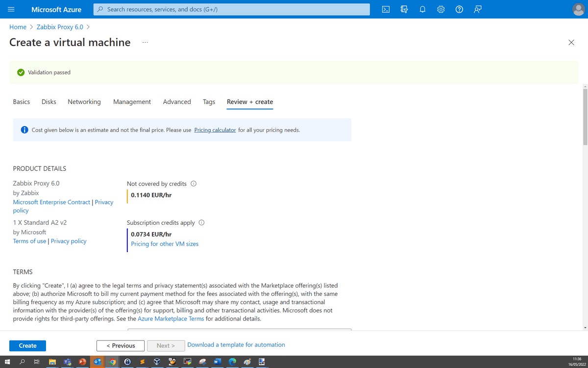Open Windows taskbar search
The width and height of the screenshot is (588, 368).
[22, 362]
